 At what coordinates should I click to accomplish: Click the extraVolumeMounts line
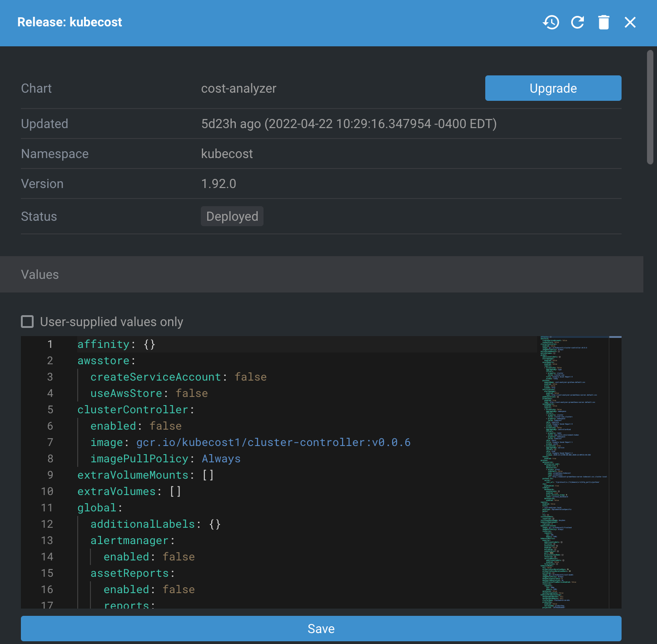(145, 475)
